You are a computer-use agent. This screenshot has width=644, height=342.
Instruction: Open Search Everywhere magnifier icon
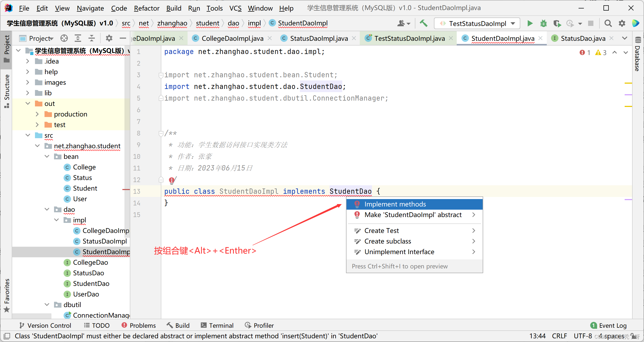point(608,24)
